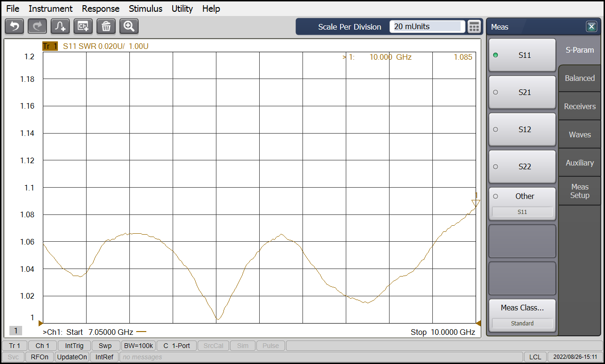Select the S22 measurement
Screen dimensions: 605x364
click(x=522, y=166)
